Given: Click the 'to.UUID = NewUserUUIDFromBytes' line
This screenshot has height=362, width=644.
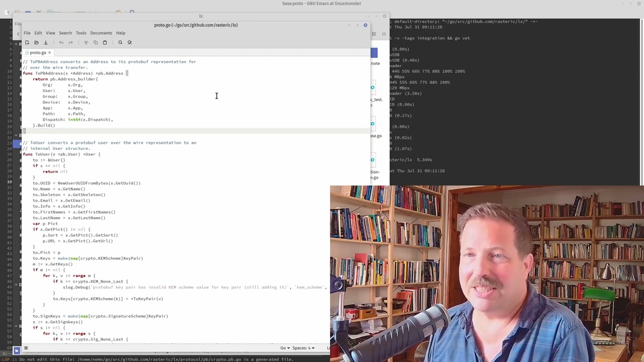Looking at the screenshot, I should (x=87, y=183).
